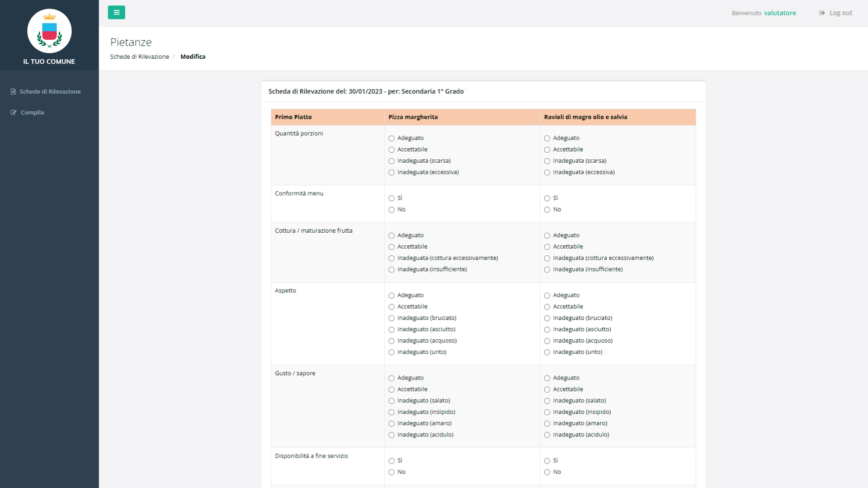Select Inadeguata (eccessiva) for Pizza margherita
The width and height of the screenshot is (868, 488).
point(392,172)
